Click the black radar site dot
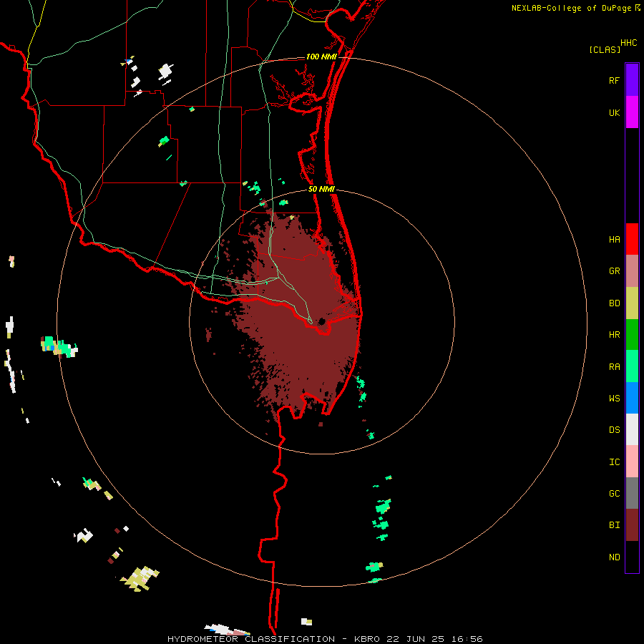Screen dimensions: 644x644 coord(321,321)
